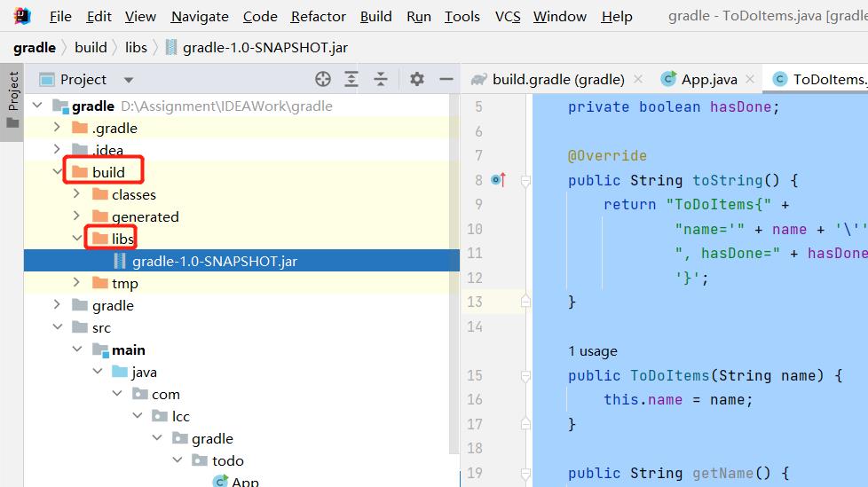Select gradle-1.0-SNAPSHOT.jar in project tree

[241, 261]
